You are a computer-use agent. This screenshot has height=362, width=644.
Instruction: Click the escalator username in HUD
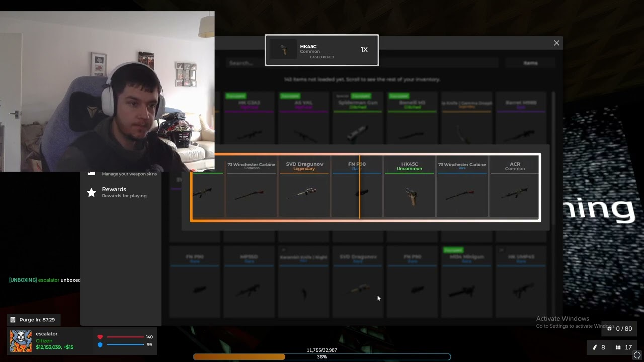coord(46,334)
